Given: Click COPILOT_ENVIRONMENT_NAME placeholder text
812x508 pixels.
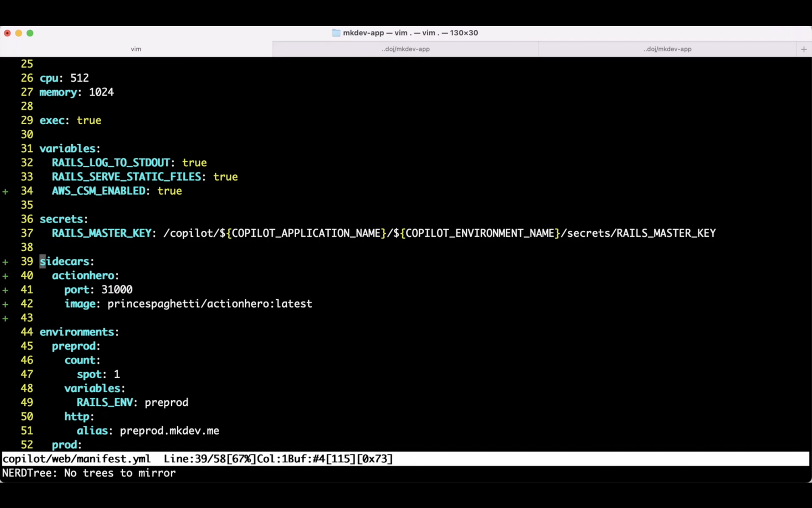Looking at the screenshot, I should pos(480,233).
